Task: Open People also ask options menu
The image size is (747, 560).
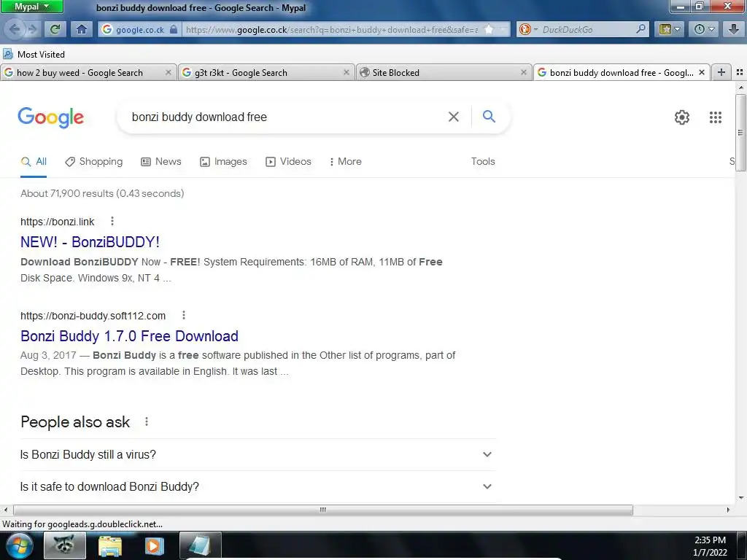Action: (146, 422)
